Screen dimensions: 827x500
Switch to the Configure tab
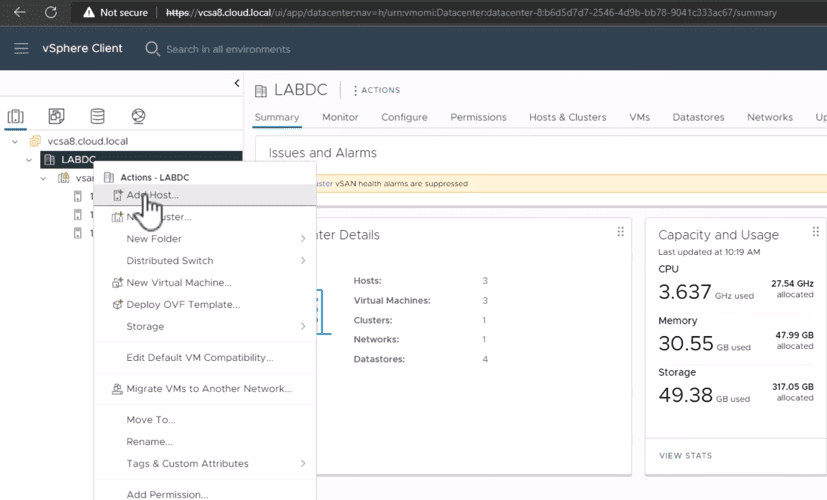[405, 117]
